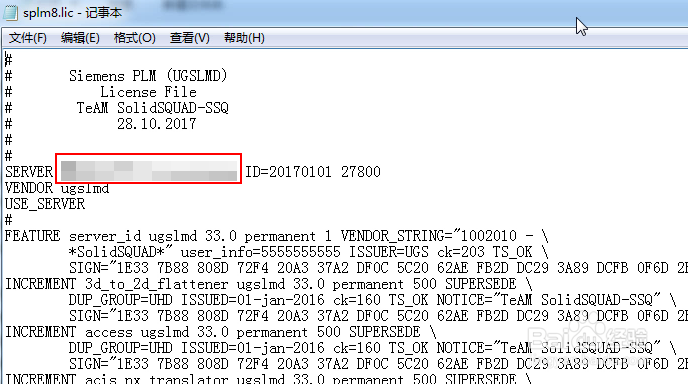Click the Notepad icon in title bar
688x384 pixels.
click(11, 13)
